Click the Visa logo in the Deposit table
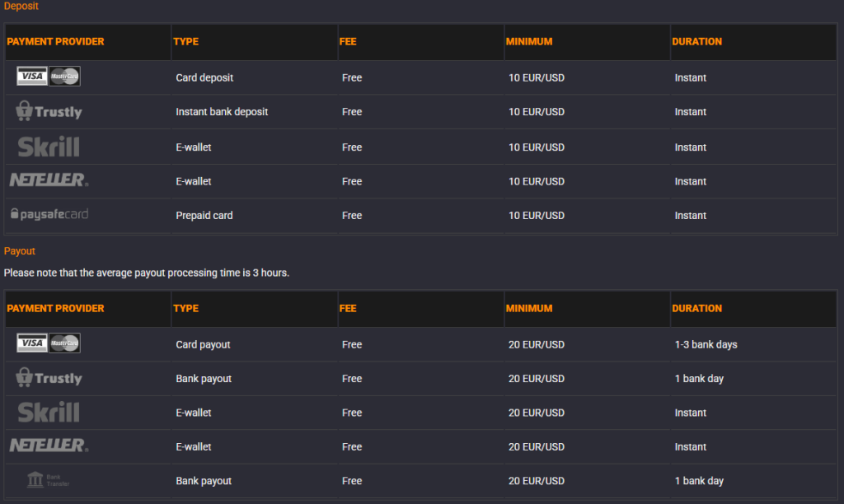 point(32,77)
